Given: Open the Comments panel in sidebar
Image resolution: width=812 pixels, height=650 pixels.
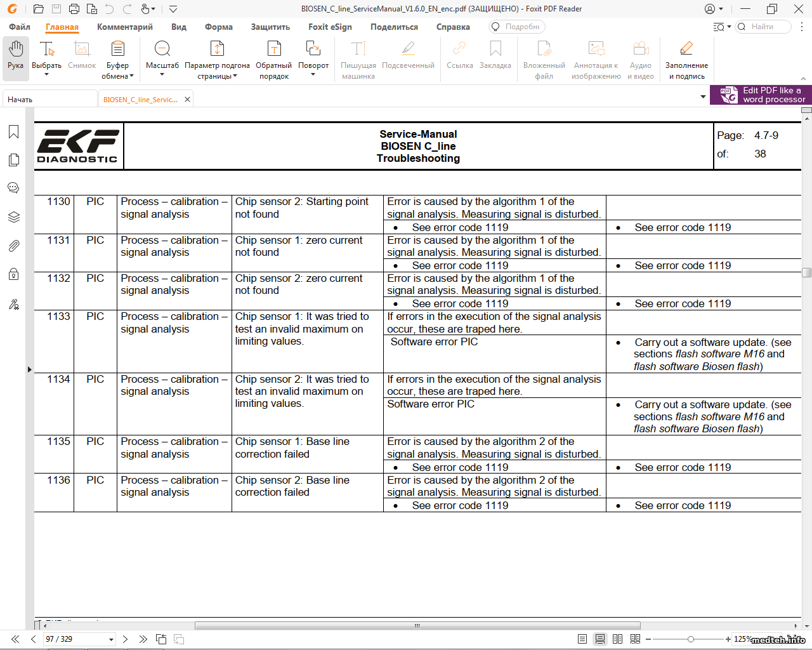Looking at the screenshot, I should (x=14, y=188).
